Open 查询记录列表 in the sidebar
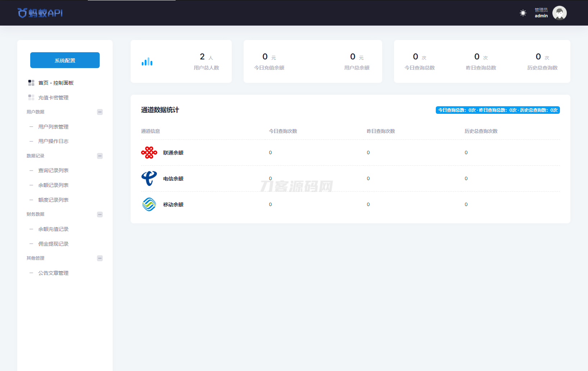588x371 pixels. click(53, 170)
